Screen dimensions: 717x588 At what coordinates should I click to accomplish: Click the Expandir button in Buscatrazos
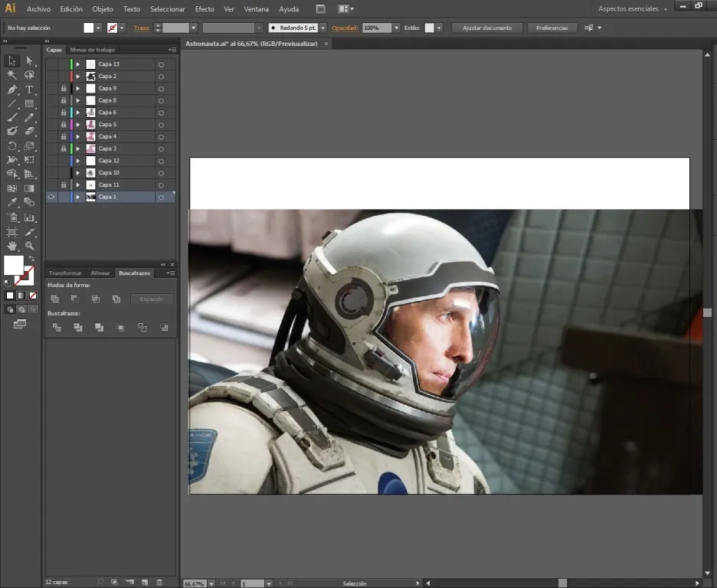pos(152,299)
